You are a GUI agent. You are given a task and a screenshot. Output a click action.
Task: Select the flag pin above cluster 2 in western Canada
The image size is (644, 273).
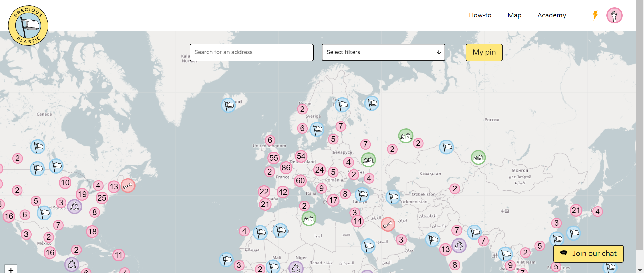[x=38, y=147]
